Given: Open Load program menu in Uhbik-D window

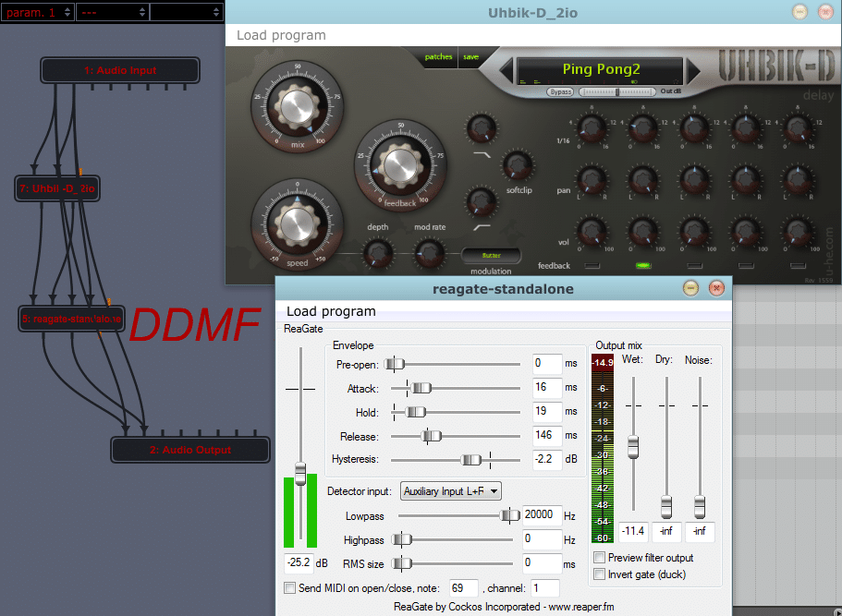Looking at the screenshot, I should pos(281,35).
